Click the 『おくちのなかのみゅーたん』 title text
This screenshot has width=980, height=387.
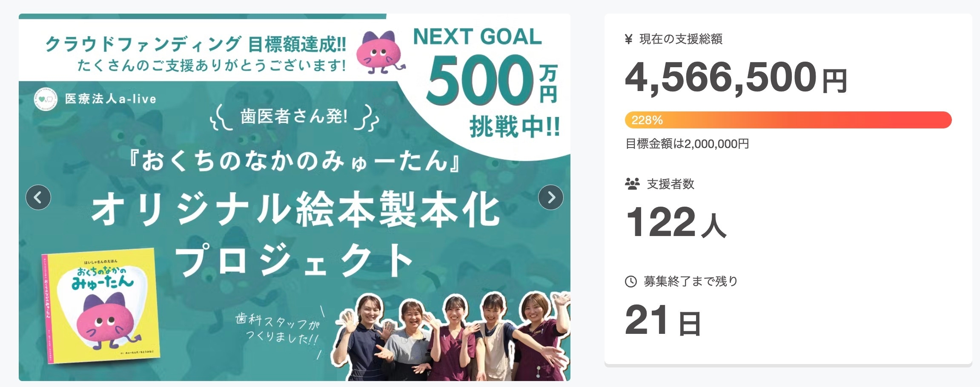coord(294,162)
